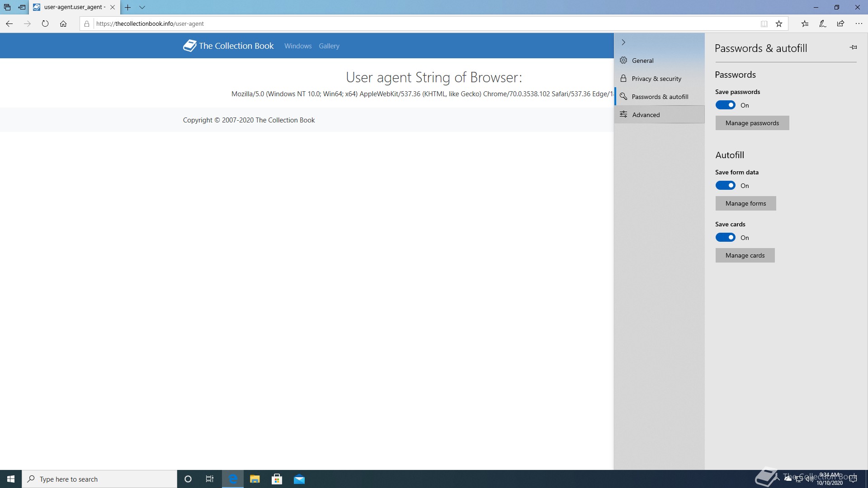This screenshot has width=868, height=488.
Task: Expand tab previews dropdown arrow
Action: tap(142, 7)
